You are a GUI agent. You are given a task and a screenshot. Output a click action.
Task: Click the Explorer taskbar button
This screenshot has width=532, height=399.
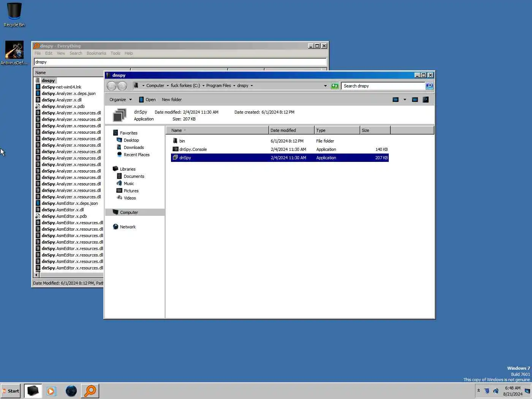pyautogui.click(x=33, y=391)
